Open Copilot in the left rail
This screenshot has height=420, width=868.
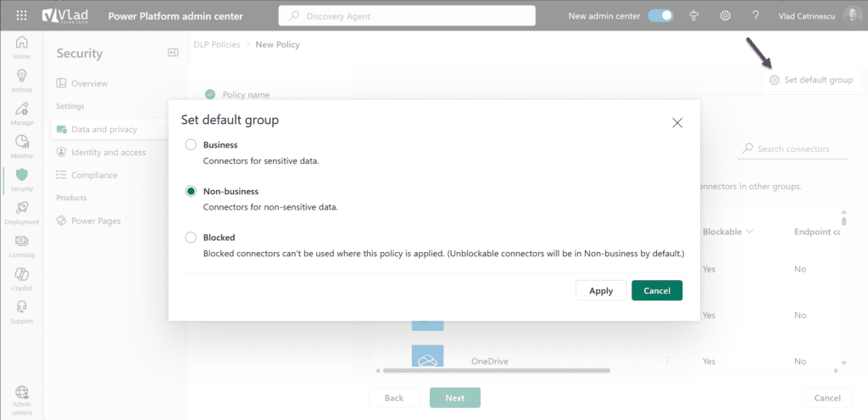pos(21,280)
